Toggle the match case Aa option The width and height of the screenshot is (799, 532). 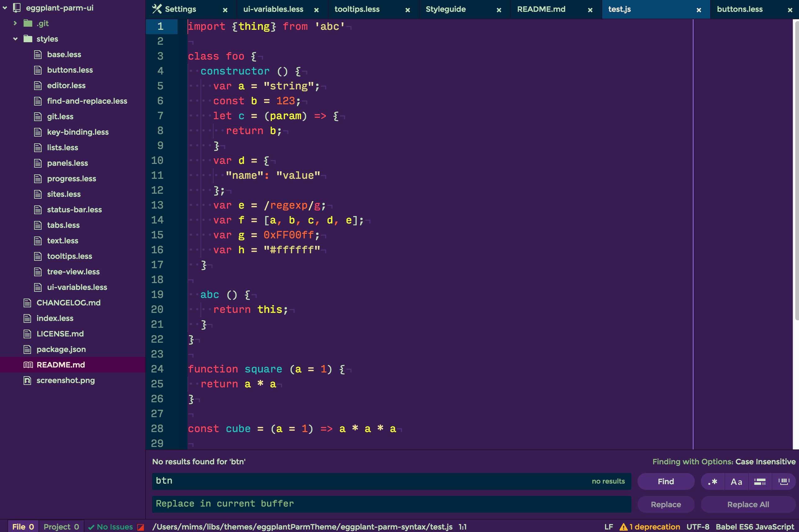(736, 481)
